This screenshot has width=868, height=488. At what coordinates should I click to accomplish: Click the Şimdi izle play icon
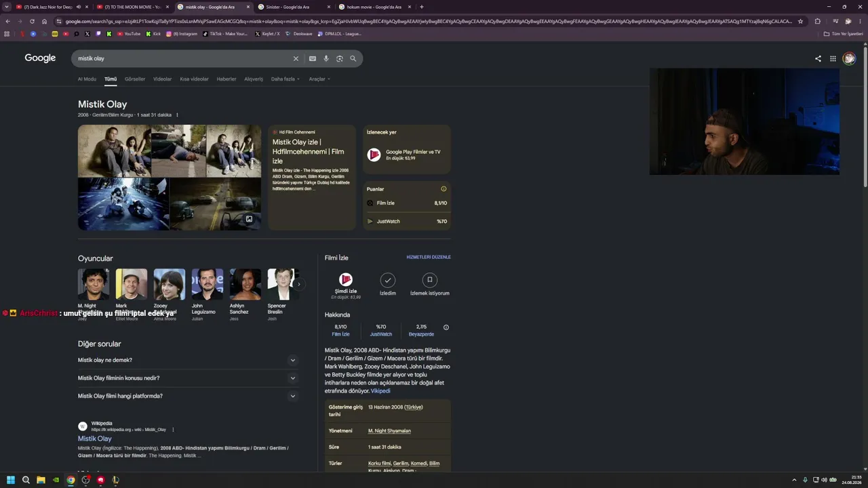346,280
